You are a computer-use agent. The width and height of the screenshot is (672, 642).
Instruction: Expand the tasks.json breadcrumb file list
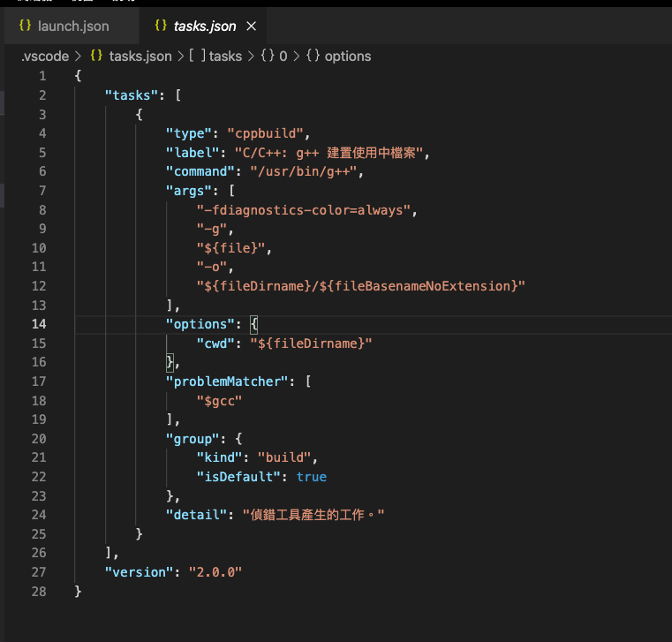pyautogui.click(x=140, y=56)
